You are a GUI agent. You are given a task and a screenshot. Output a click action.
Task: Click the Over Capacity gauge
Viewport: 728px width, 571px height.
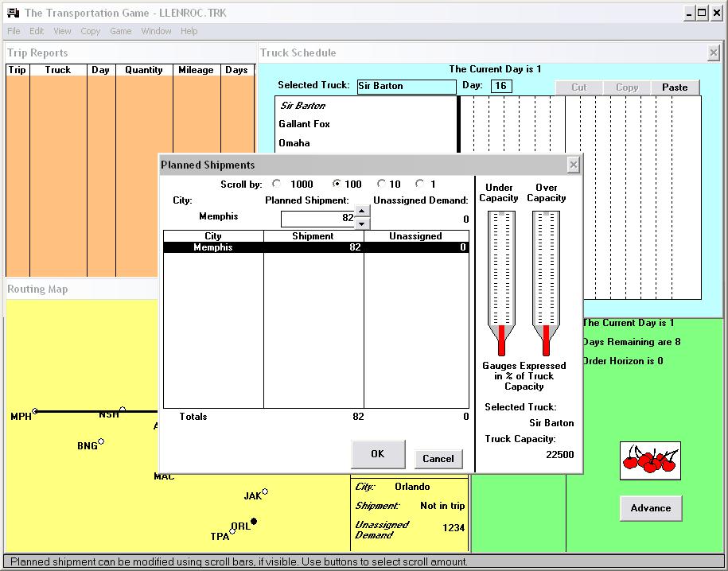546,283
